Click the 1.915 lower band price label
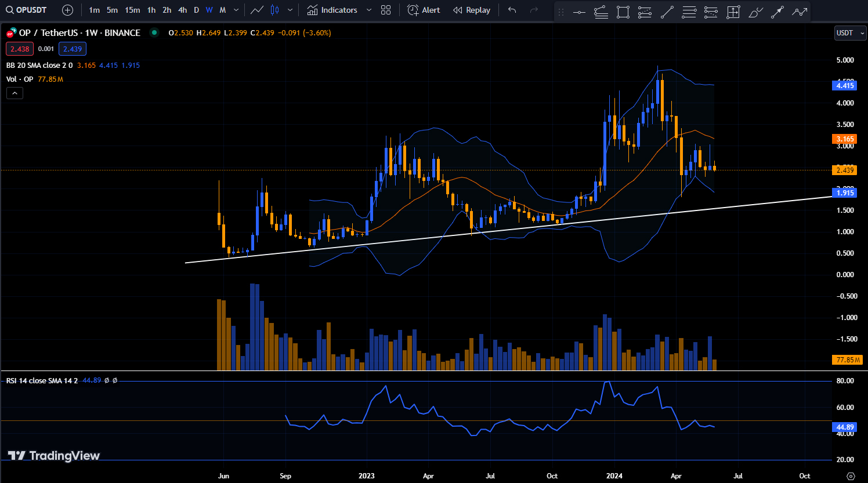868x483 pixels. (x=845, y=193)
